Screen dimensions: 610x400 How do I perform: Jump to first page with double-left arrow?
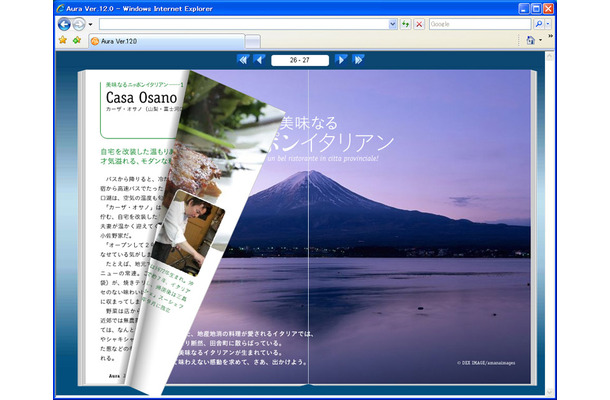[x=243, y=60]
